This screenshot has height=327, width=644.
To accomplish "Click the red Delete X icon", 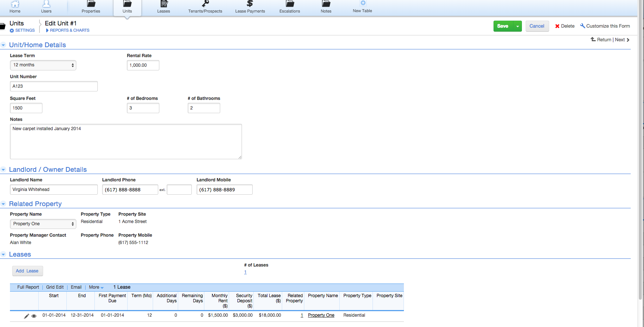I will 557,26.
